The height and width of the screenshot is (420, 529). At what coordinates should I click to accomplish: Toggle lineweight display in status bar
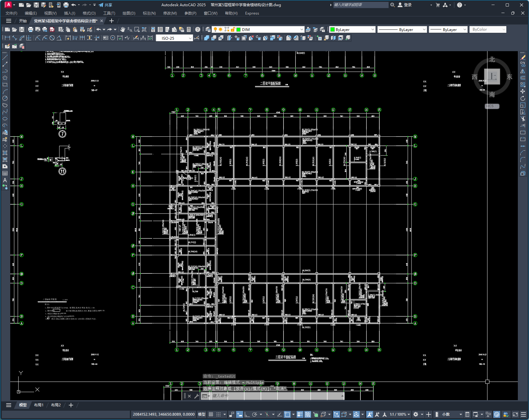click(x=300, y=414)
